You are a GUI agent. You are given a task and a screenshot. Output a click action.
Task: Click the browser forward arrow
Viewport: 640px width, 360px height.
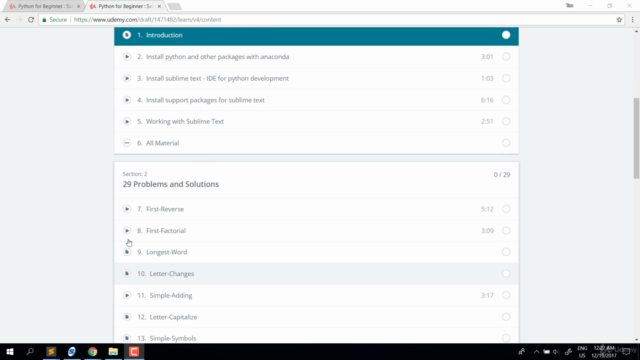point(19,20)
